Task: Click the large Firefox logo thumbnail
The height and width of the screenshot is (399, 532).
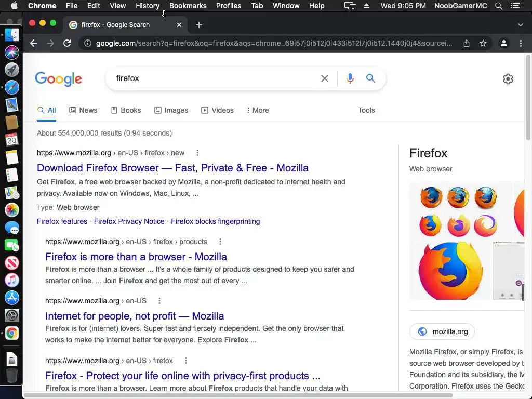Action: coord(450,271)
